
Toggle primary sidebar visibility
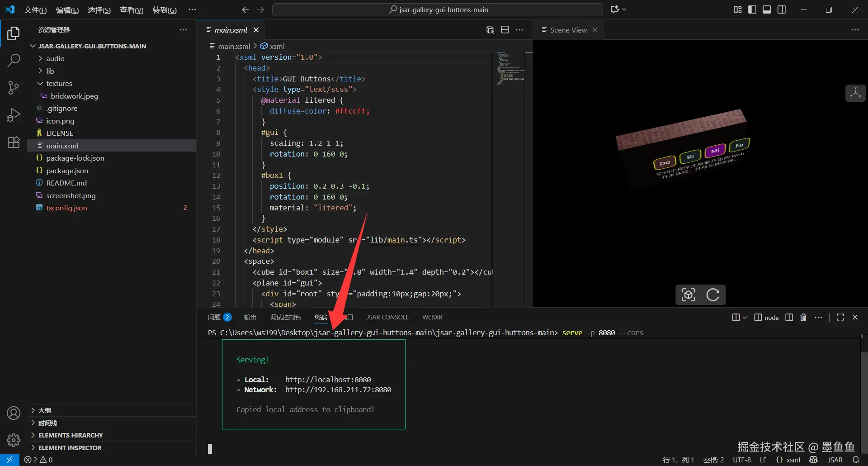pyautogui.click(x=752, y=10)
